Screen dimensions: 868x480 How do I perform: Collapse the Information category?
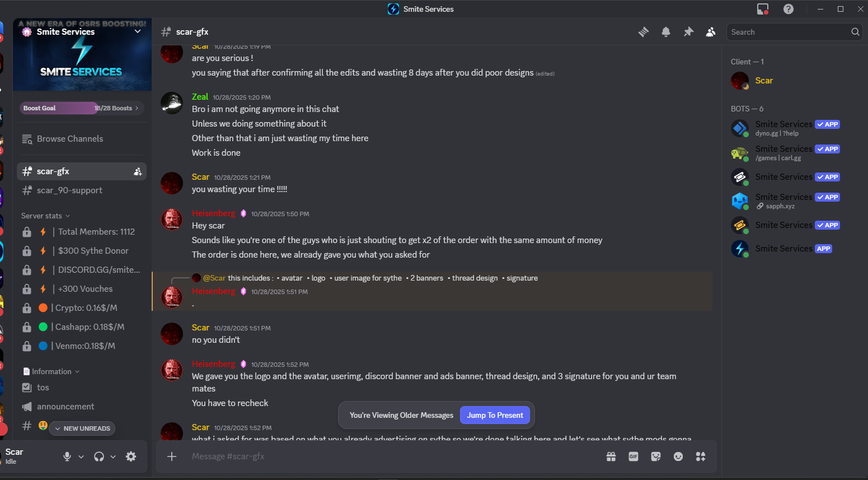[x=51, y=371]
